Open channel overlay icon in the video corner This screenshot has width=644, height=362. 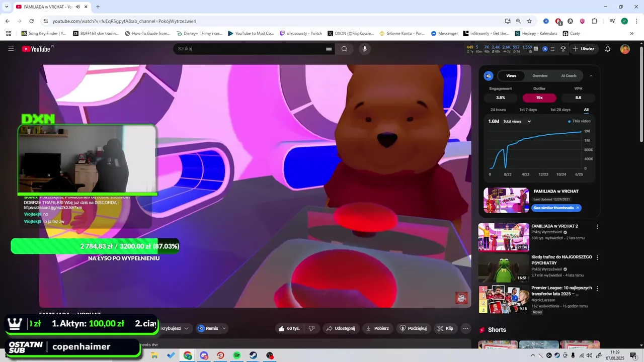click(461, 298)
